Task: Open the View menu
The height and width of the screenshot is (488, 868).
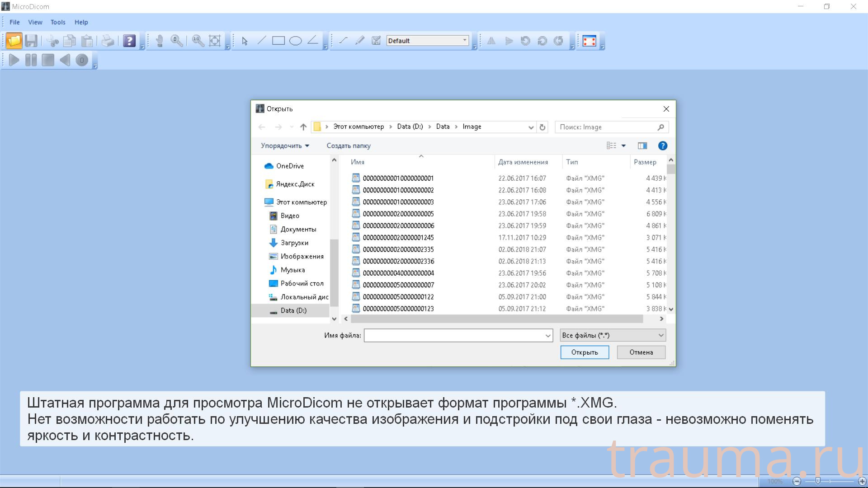Action: tap(35, 22)
